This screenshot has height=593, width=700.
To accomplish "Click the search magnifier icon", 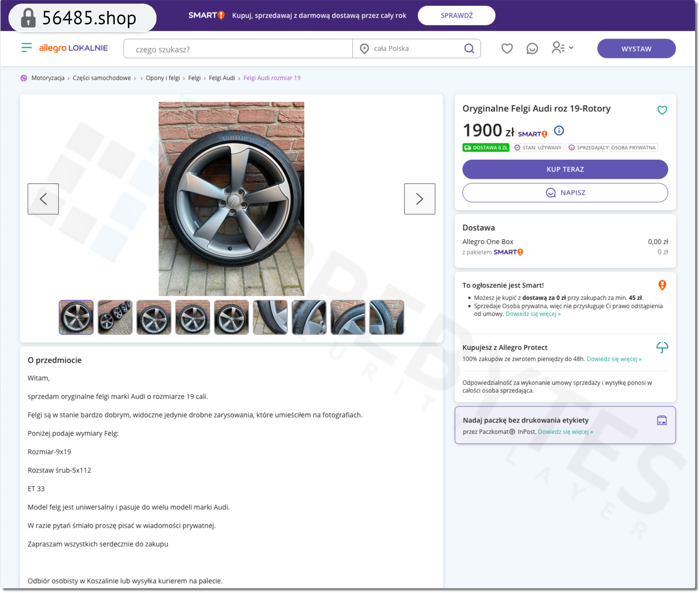I will click(469, 48).
